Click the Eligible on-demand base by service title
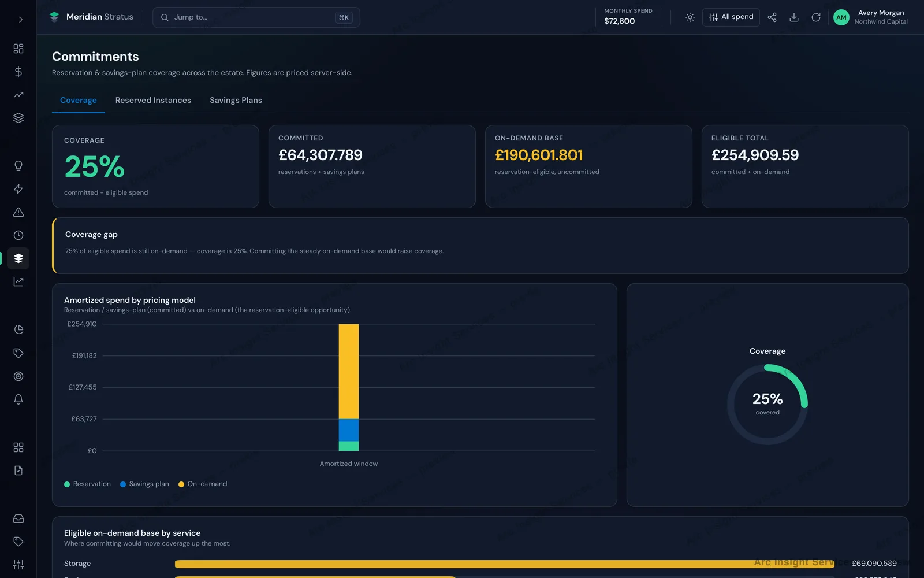Viewport: 924px width, 578px height. [x=132, y=533]
